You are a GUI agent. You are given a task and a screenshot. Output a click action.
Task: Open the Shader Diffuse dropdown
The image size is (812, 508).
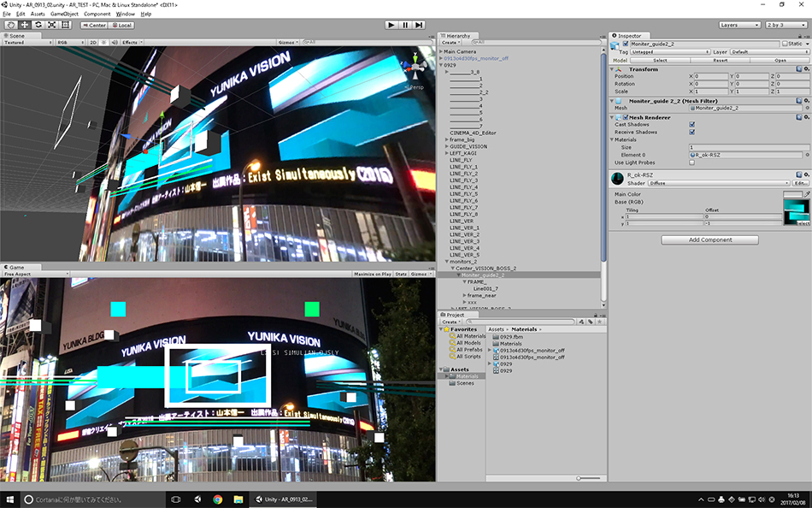(x=720, y=183)
